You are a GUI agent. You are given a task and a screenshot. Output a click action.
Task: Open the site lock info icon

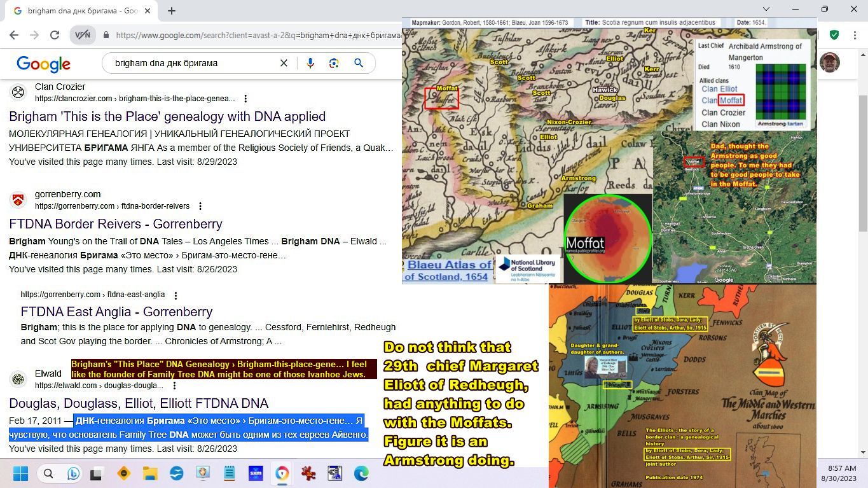point(106,36)
